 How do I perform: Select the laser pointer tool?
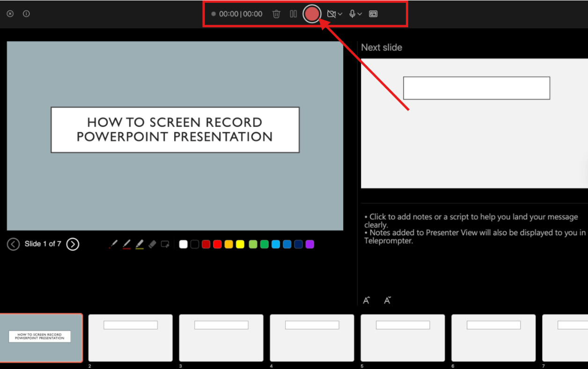[x=113, y=244]
